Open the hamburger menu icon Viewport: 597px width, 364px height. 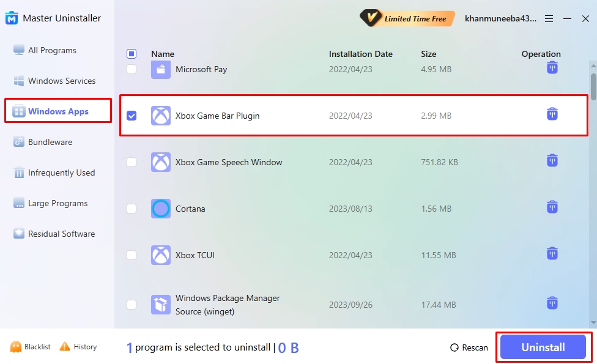(549, 18)
